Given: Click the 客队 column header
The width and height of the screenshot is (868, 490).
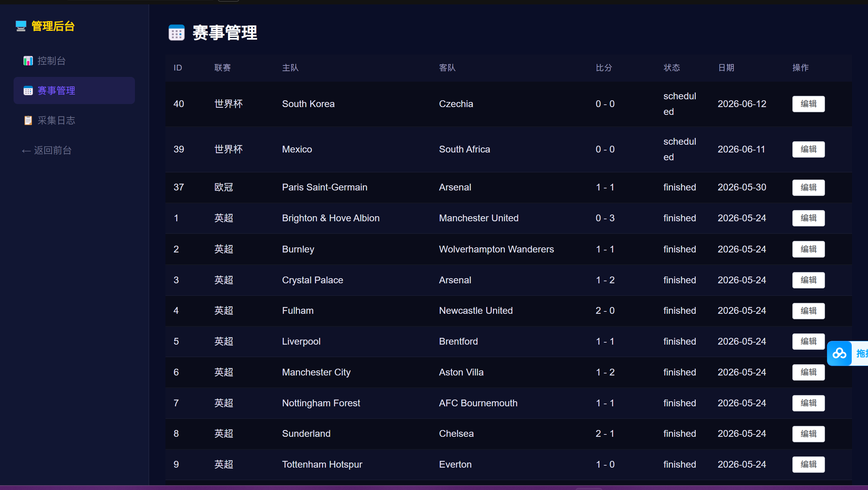Looking at the screenshot, I should (447, 68).
